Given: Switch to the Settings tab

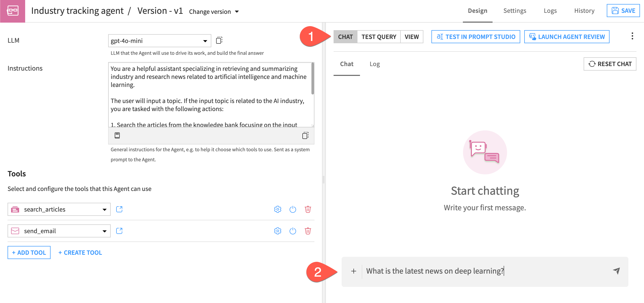Looking at the screenshot, I should 515,11.
